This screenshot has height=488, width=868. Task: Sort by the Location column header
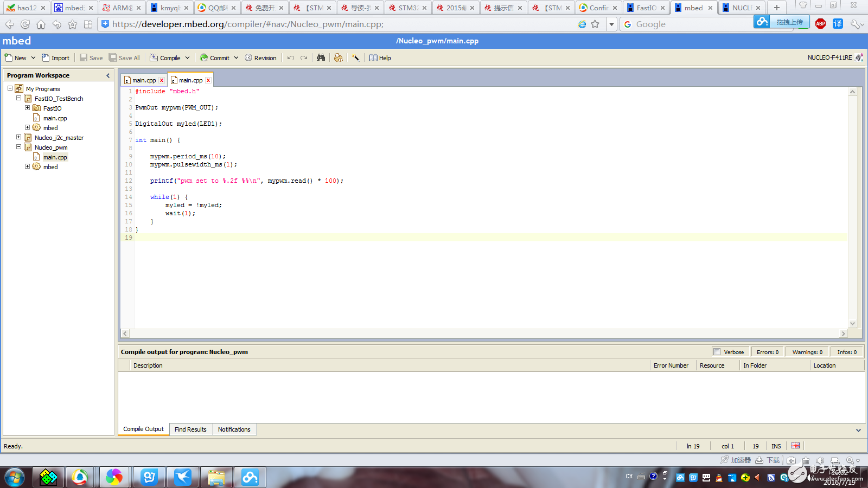point(837,365)
